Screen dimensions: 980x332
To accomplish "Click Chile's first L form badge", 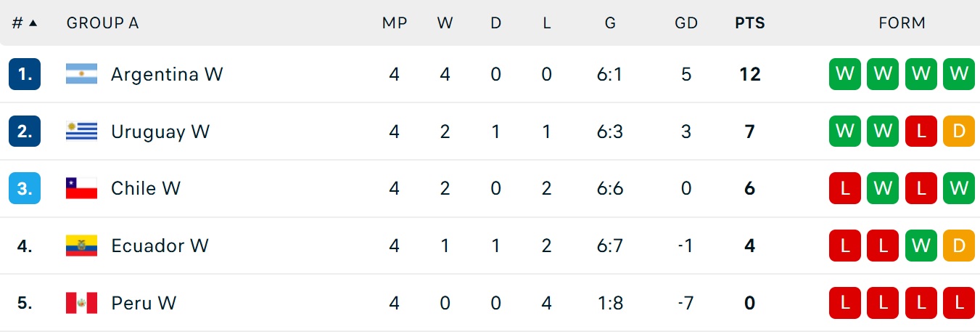I will tap(845, 188).
